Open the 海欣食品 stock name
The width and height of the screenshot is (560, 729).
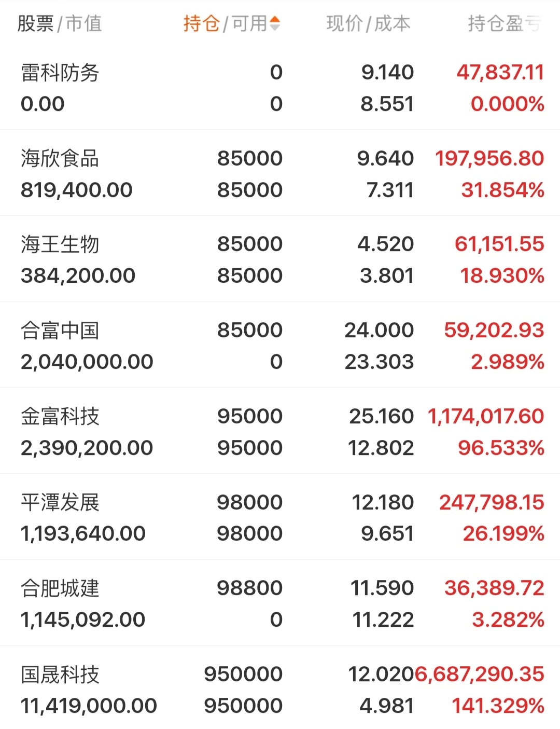click(x=60, y=158)
